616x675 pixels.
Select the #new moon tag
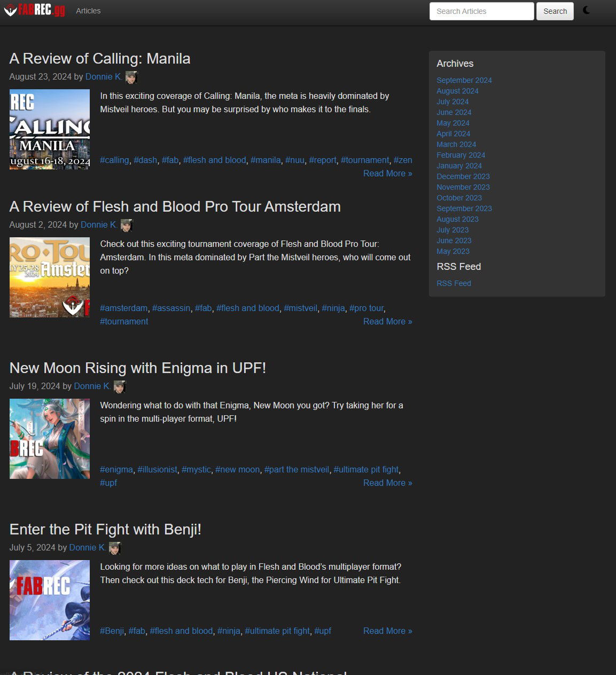coord(237,469)
